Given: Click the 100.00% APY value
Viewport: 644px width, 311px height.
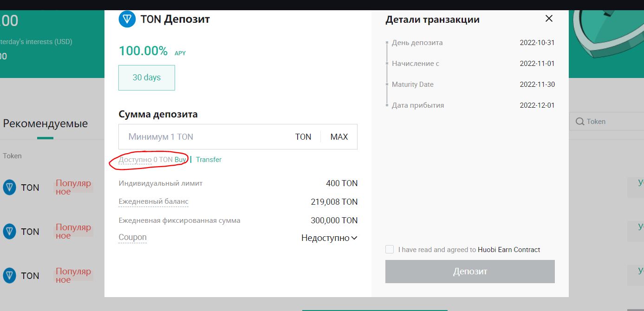Looking at the screenshot, I should [143, 51].
